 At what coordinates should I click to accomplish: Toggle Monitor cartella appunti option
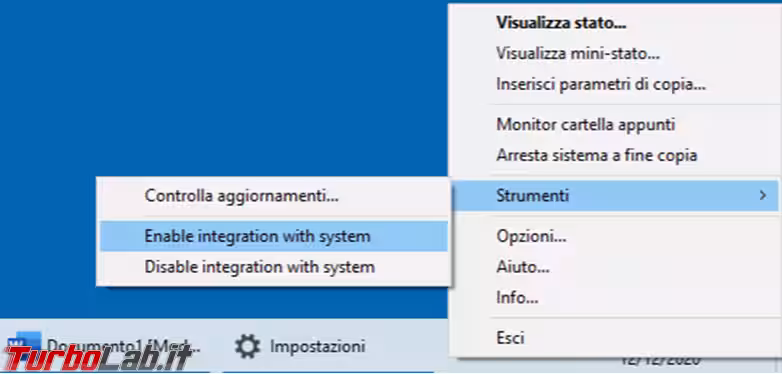(612, 124)
